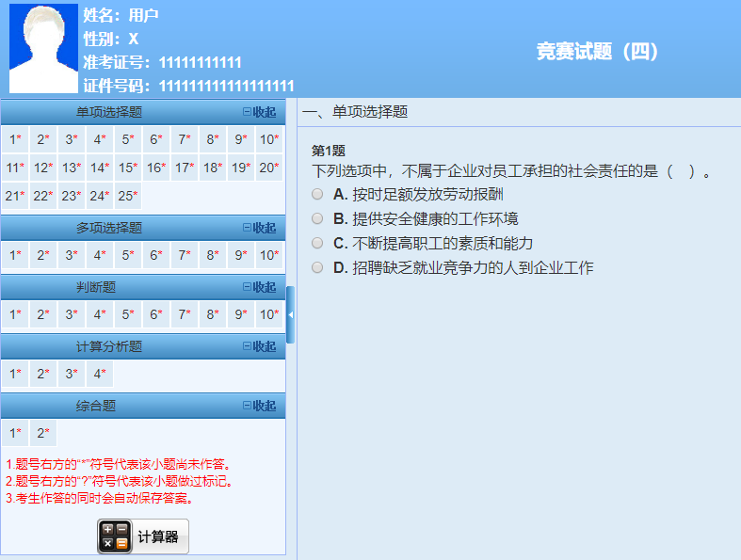Jump to true/false (判断题) question 4
Screen dimensions: 741x560
coord(100,314)
